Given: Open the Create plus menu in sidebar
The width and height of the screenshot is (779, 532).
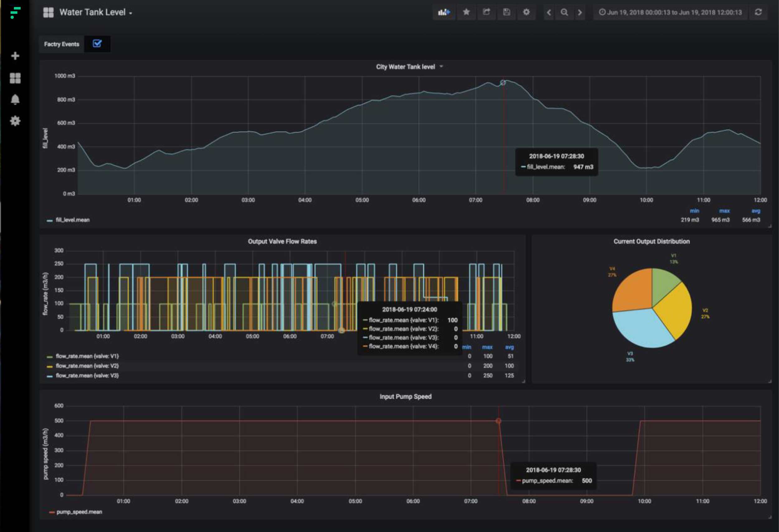Looking at the screenshot, I should tap(15, 56).
